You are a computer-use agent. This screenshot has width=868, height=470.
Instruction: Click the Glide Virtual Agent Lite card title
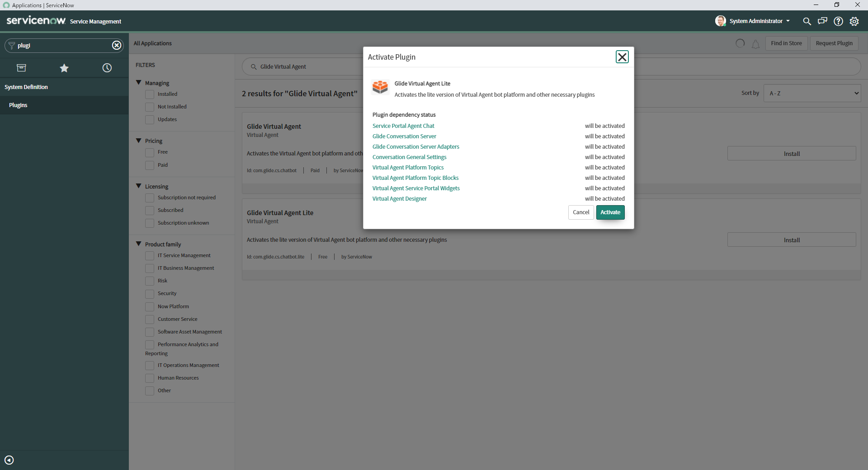[280, 213]
